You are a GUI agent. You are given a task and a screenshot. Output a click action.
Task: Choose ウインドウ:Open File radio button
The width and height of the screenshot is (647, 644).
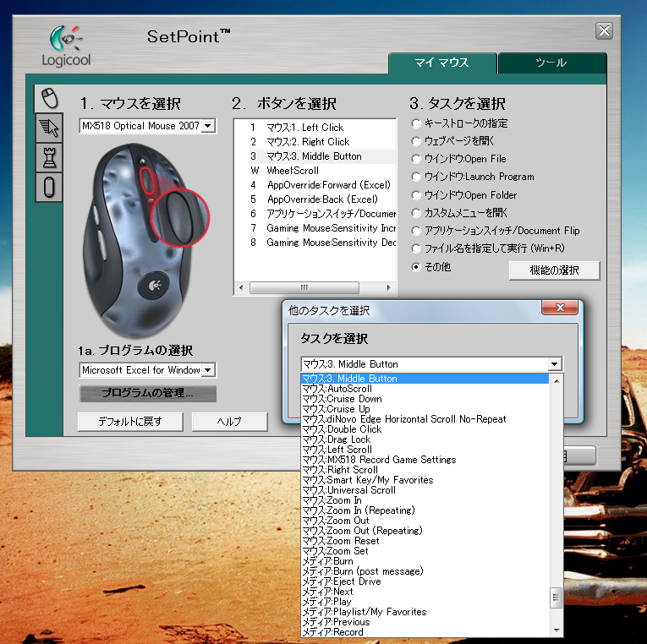[x=416, y=159]
